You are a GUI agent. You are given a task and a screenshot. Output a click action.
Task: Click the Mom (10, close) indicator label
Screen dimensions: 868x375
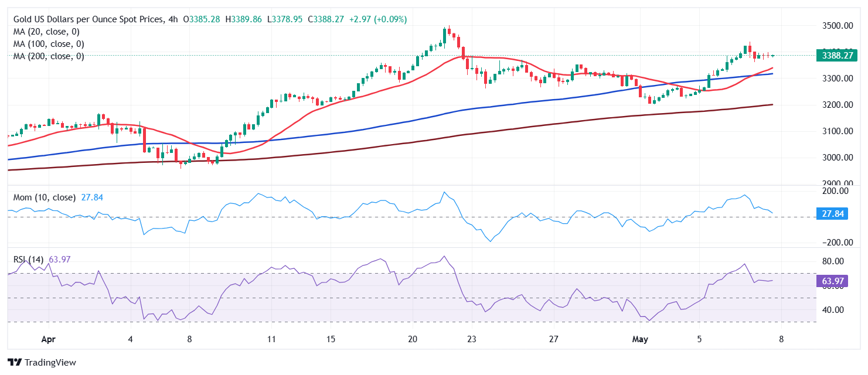[x=45, y=197]
